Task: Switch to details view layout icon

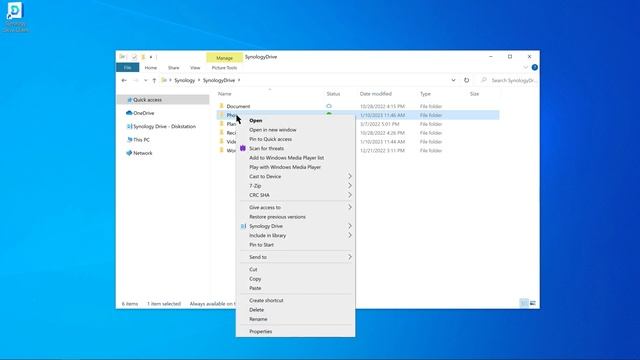Action: point(524,303)
